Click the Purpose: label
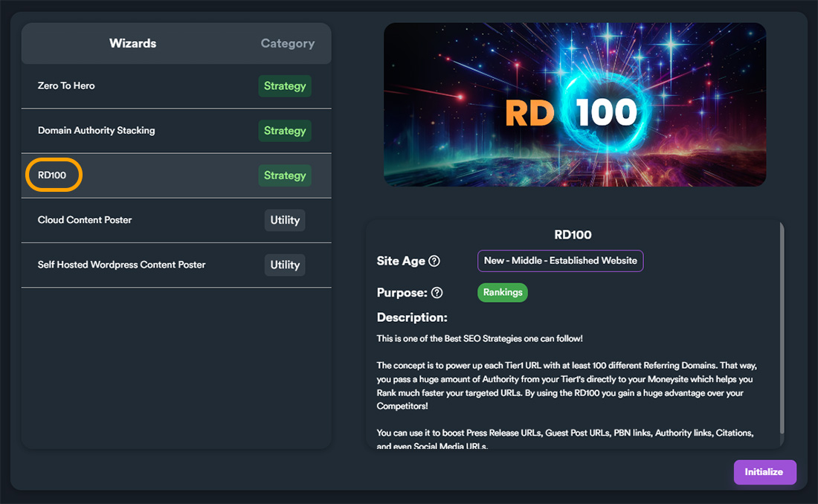Viewport: 818px width, 504px height. 402,293
